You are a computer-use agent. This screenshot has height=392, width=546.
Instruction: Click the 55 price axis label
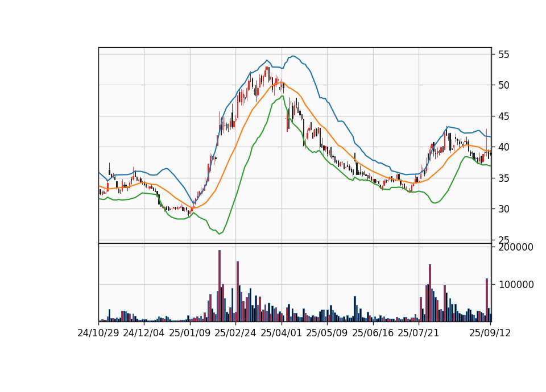coord(504,55)
